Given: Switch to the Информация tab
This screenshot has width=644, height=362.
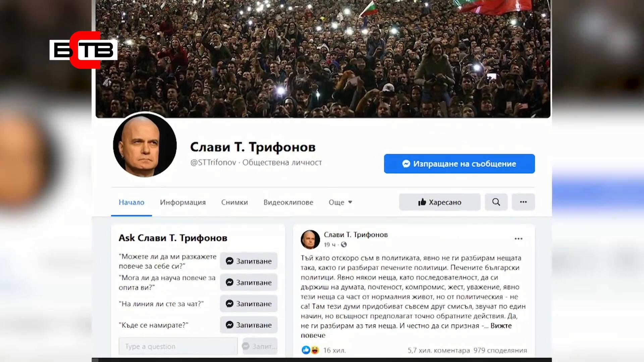Looking at the screenshot, I should click(183, 202).
